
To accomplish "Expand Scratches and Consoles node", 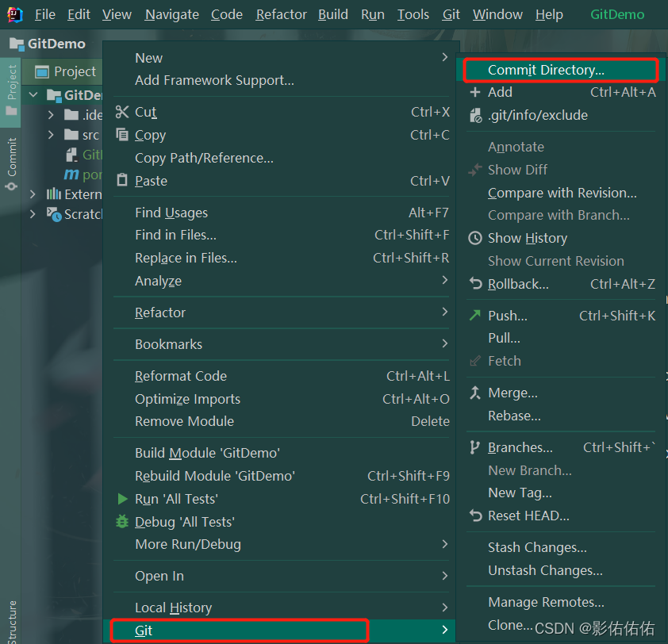I will pyautogui.click(x=33, y=214).
